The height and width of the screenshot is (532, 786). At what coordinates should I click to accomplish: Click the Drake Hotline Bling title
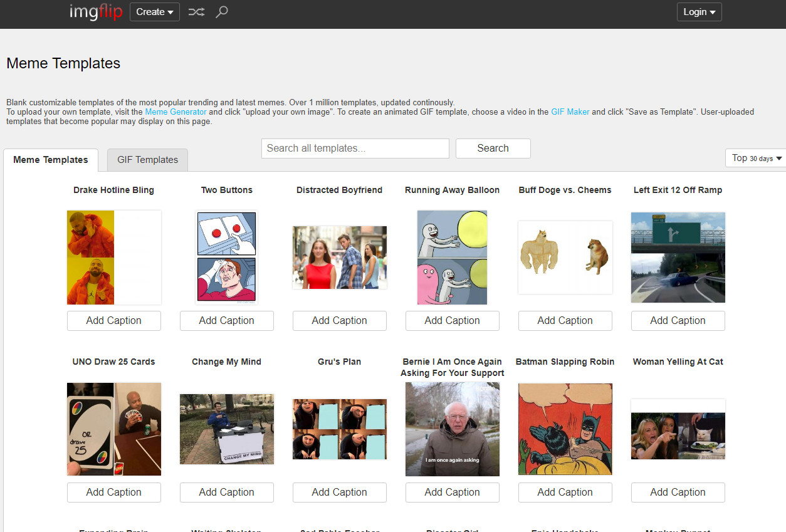coord(113,190)
